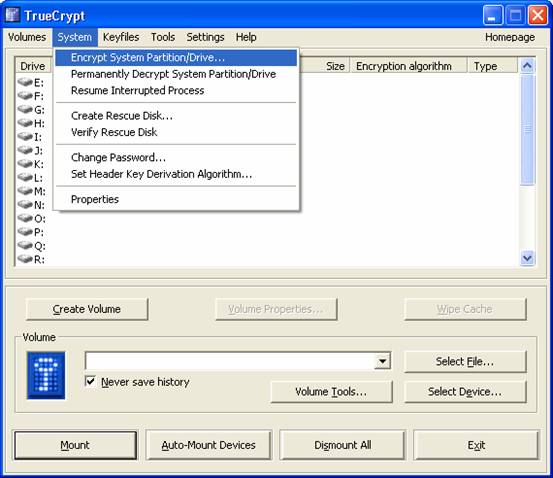Image resolution: width=553 pixels, height=478 pixels.
Task: Select the J: drive icon
Action: [x=25, y=150]
